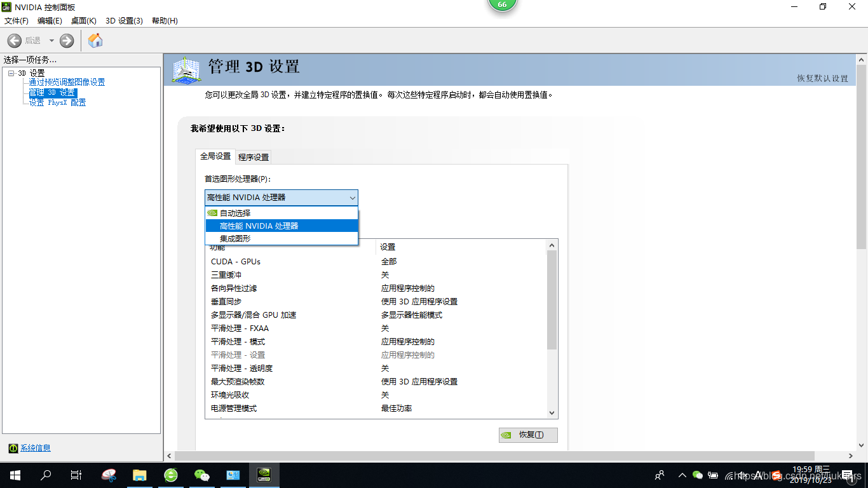Click the main panel vertical scroll-down arrow
Screen dimensions: 868x488
pyautogui.click(x=862, y=445)
